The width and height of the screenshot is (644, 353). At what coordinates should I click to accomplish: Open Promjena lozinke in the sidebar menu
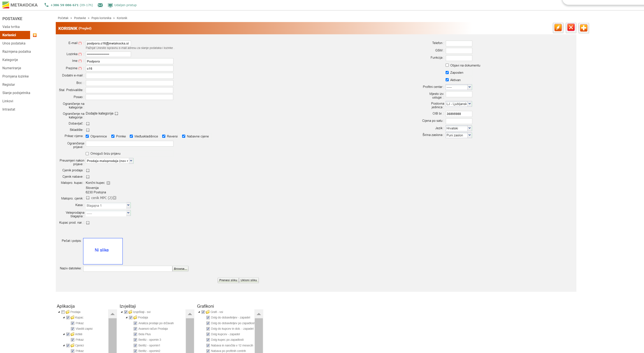[15, 76]
